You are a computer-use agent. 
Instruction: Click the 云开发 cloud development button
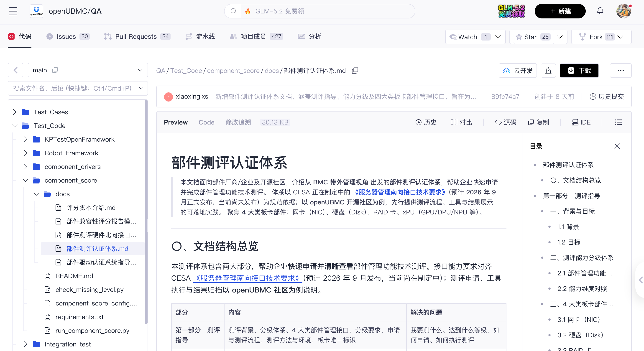(x=518, y=71)
